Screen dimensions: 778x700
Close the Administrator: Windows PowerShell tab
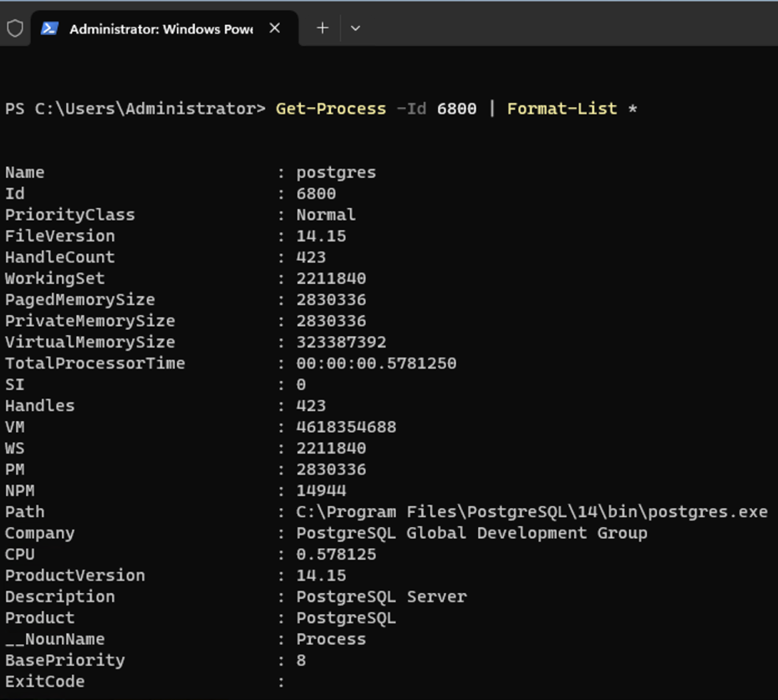pyautogui.click(x=274, y=28)
